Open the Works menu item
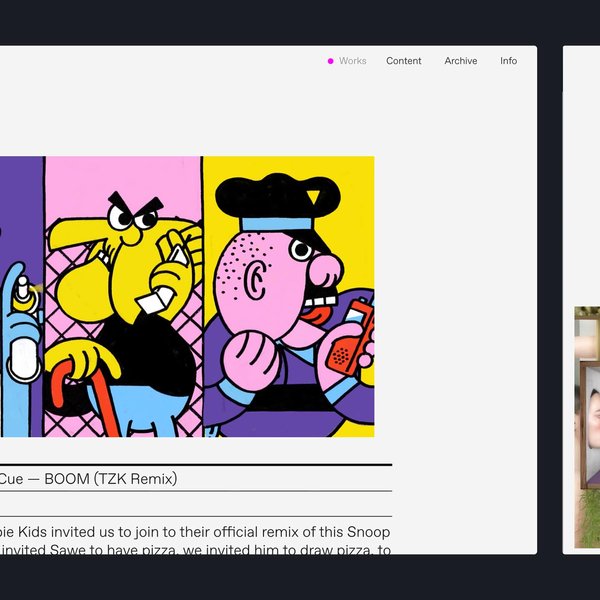This screenshot has height=600, width=600. click(352, 61)
